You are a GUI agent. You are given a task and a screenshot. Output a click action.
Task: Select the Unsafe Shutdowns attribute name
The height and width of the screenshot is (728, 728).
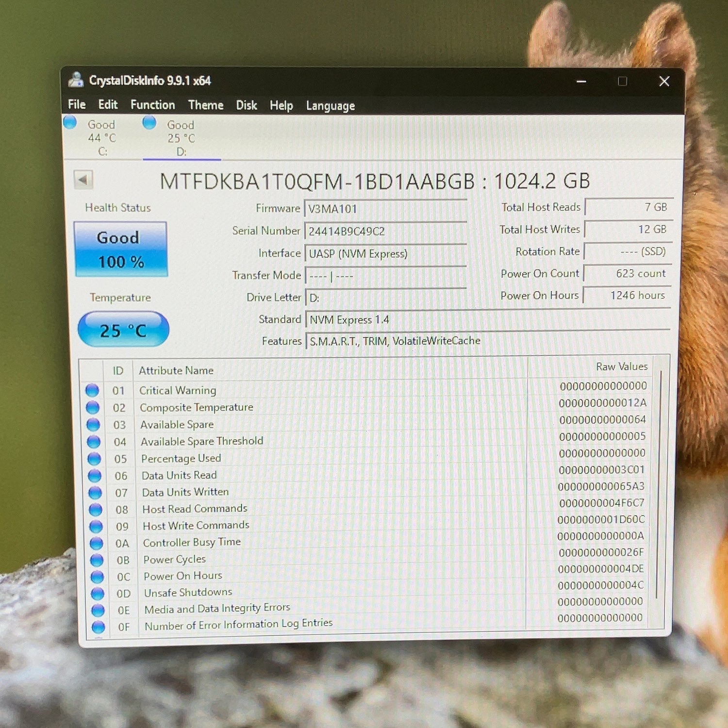[188, 593]
